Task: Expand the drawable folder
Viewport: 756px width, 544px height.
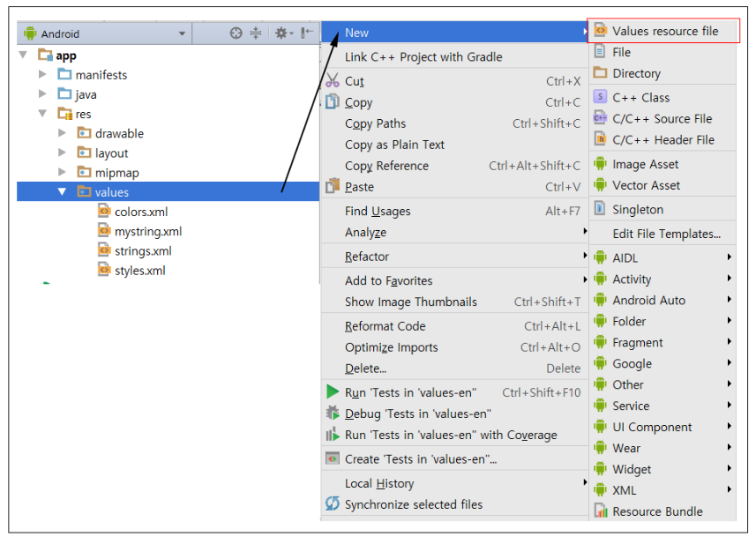Action: click(62, 133)
